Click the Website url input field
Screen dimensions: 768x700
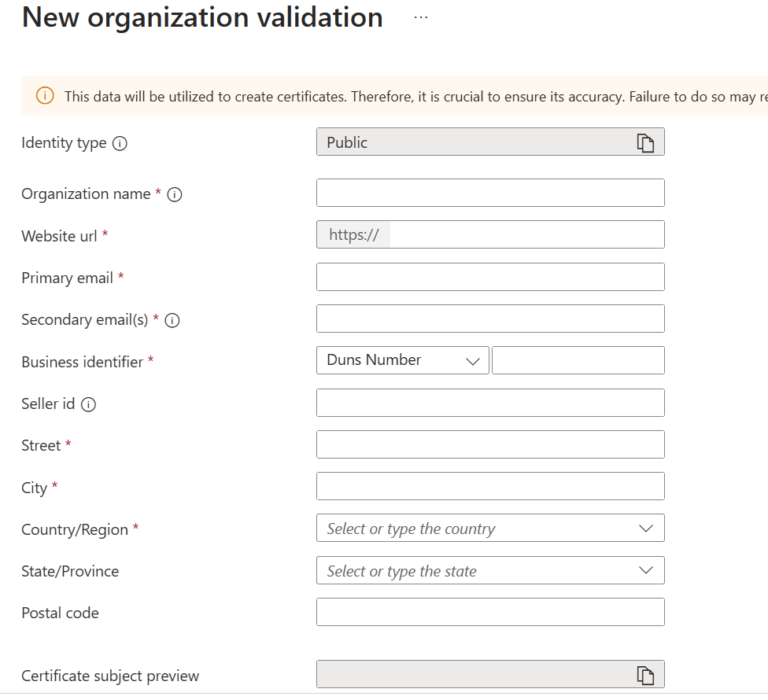pos(526,234)
